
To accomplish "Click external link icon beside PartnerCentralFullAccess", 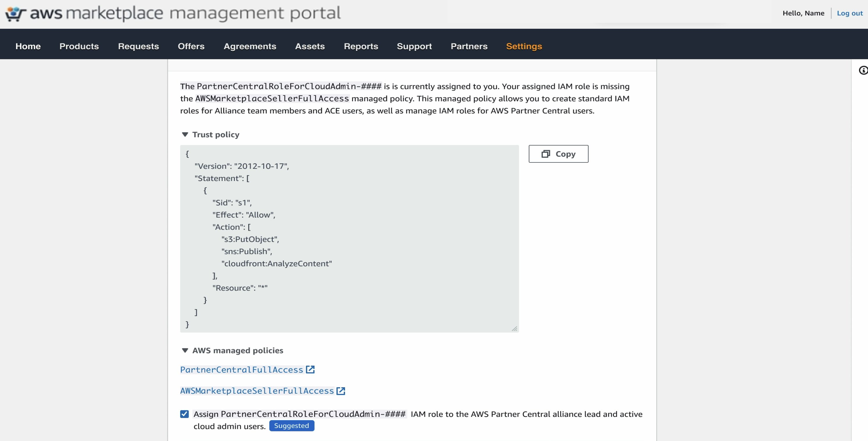I will coord(310,370).
